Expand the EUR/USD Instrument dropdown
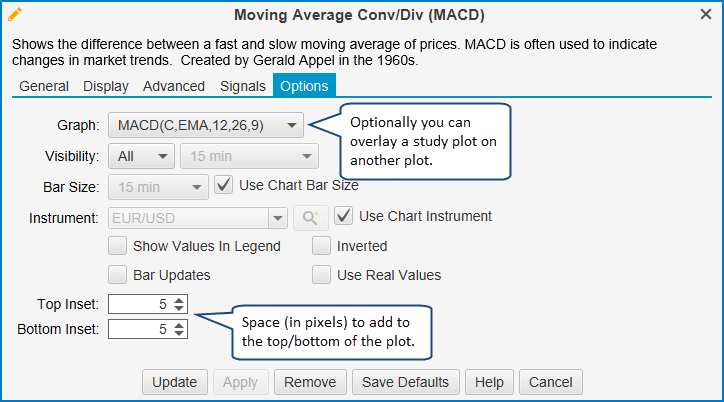The image size is (724, 402). (x=276, y=216)
